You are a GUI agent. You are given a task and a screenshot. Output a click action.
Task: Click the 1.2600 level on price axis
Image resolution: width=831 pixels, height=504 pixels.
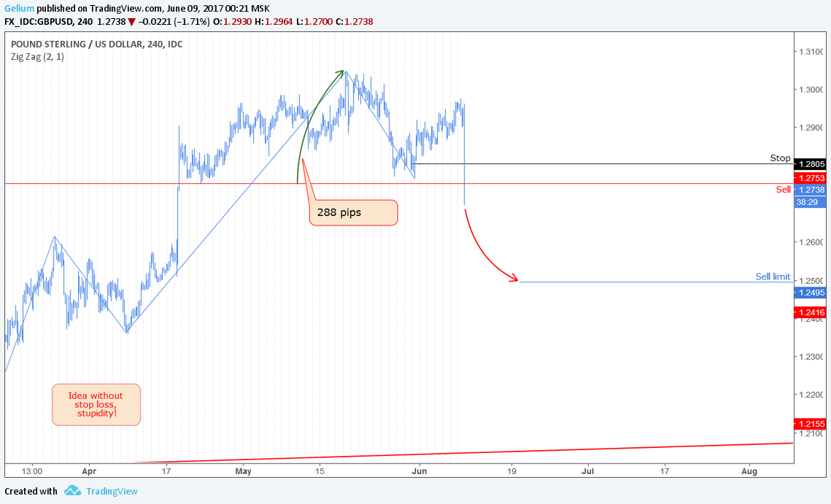pyautogui.click(x=811, y=242)
